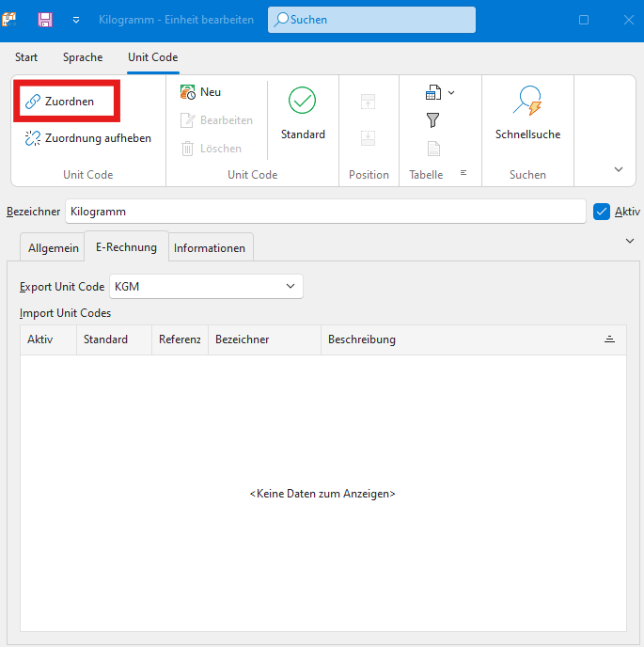
Task: Toggle the Aktiv checkbox
Action: click(x=603, y=212)
